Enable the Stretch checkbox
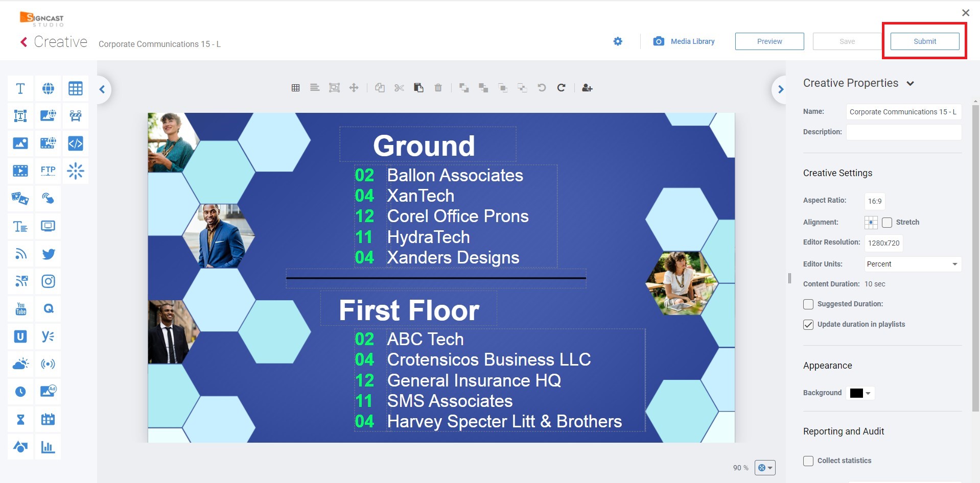 (887, 223)
